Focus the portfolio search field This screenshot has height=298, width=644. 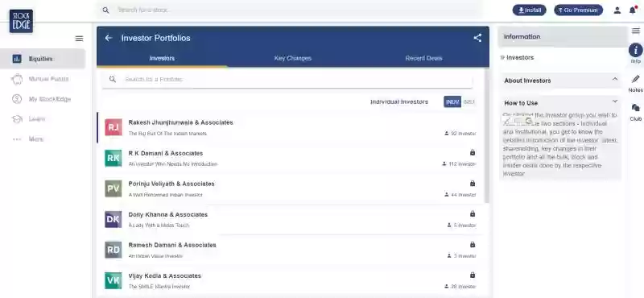coord(287,79)
